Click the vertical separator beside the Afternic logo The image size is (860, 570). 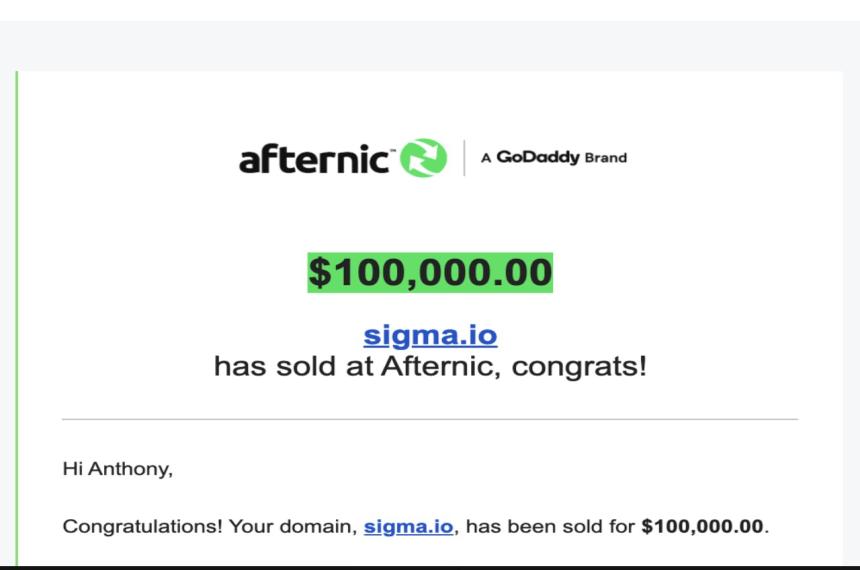pos(465,158)
